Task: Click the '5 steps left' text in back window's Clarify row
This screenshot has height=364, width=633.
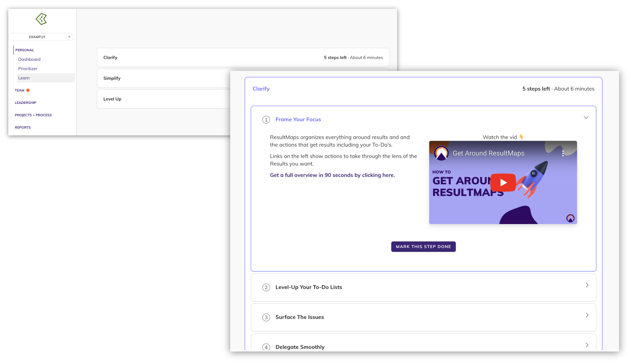Action: point(335,58)
